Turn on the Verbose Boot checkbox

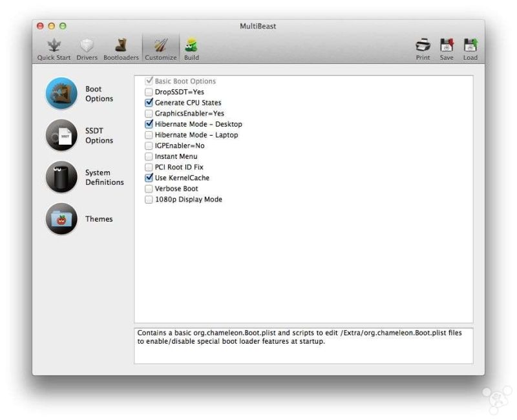tap(149, 189)
